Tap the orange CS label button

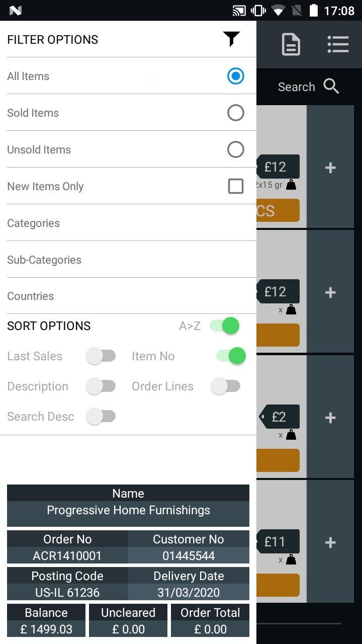pos(278,210)
